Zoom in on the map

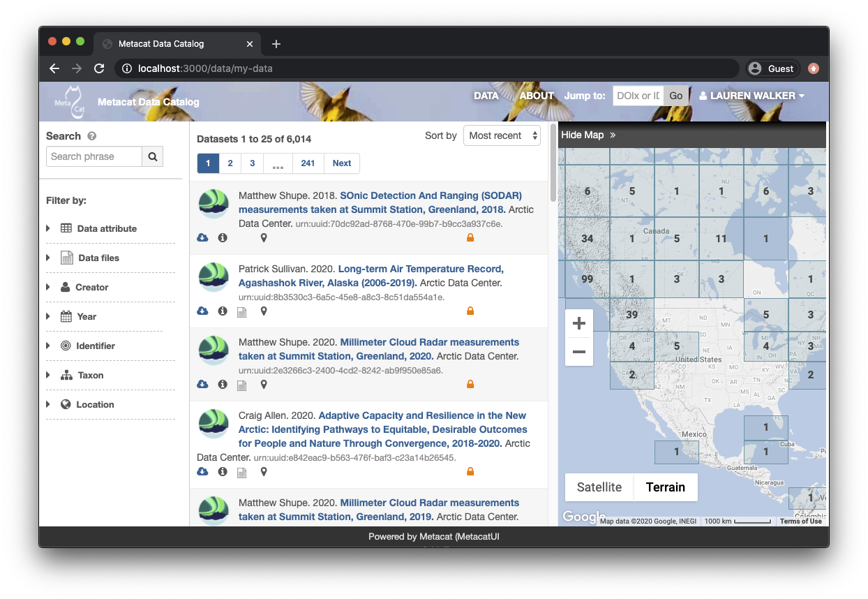tap(578, 324)
